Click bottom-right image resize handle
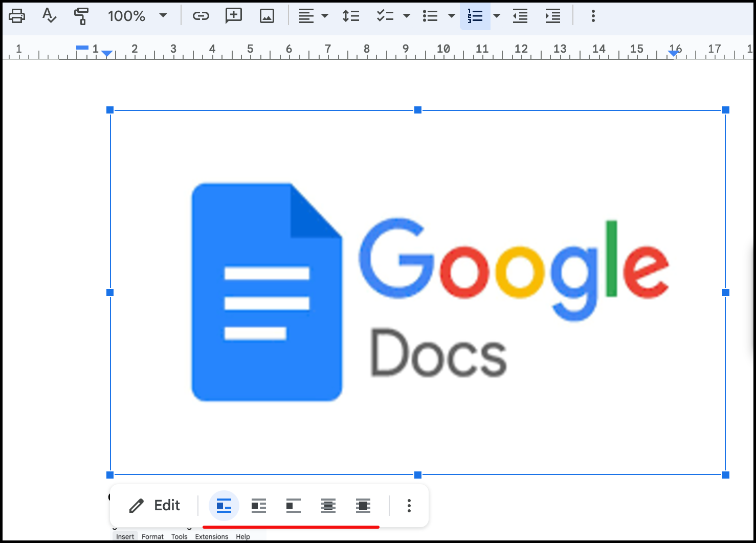 click(x=726, y=475)
